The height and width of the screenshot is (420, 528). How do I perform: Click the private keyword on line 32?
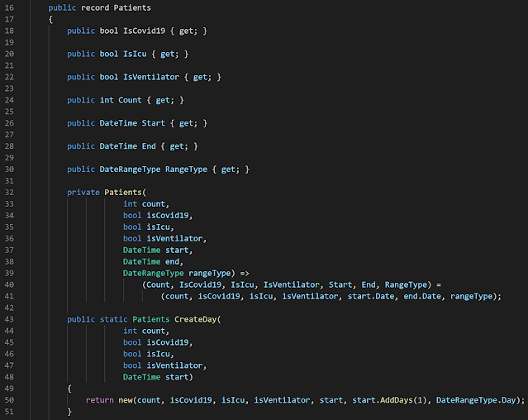83,193
